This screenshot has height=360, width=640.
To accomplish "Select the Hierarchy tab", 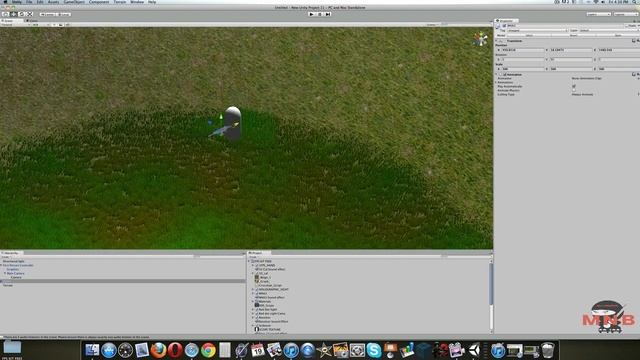I will click(11, 253).
